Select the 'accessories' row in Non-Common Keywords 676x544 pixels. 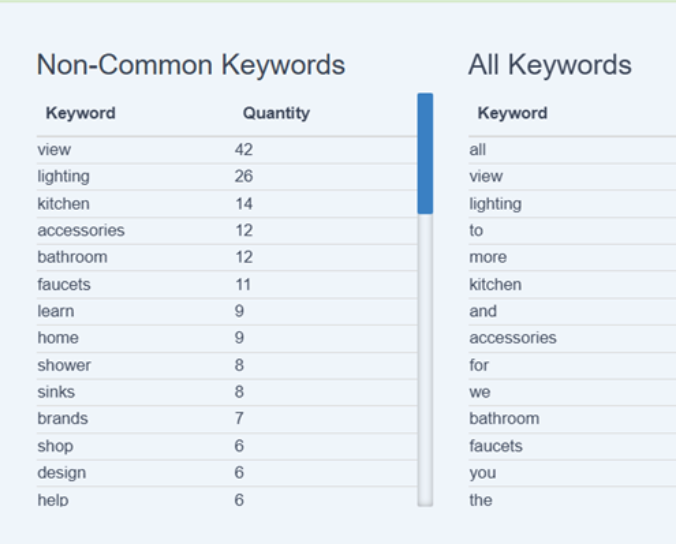click(81, 231)
